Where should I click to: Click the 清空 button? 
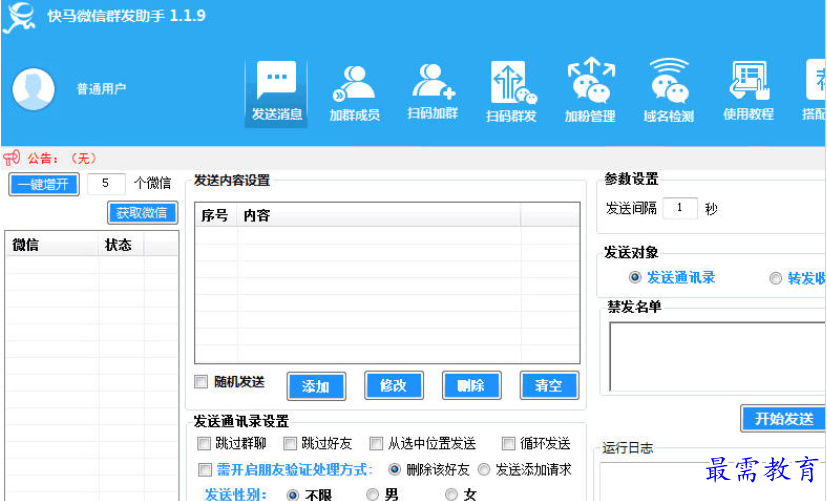549,386
